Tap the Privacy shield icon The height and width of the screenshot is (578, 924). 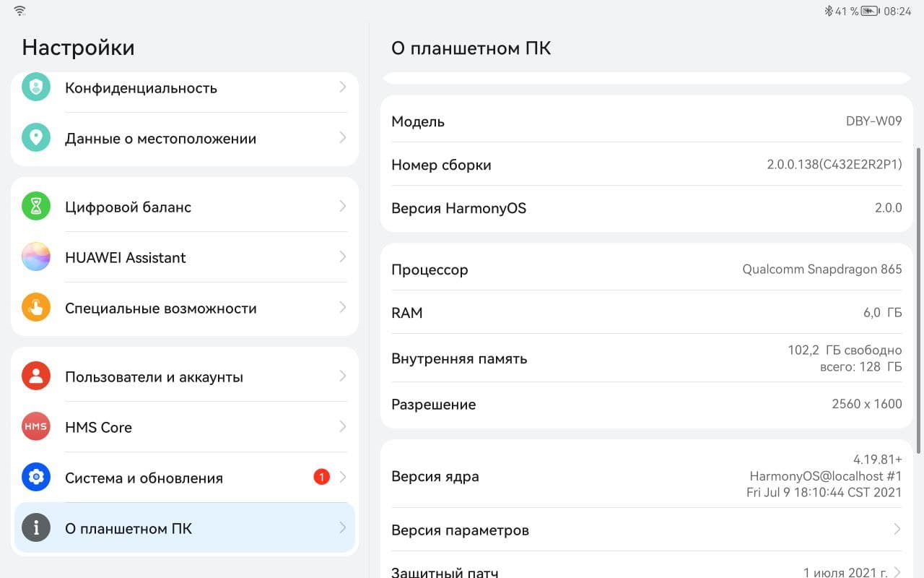point(35,87)
